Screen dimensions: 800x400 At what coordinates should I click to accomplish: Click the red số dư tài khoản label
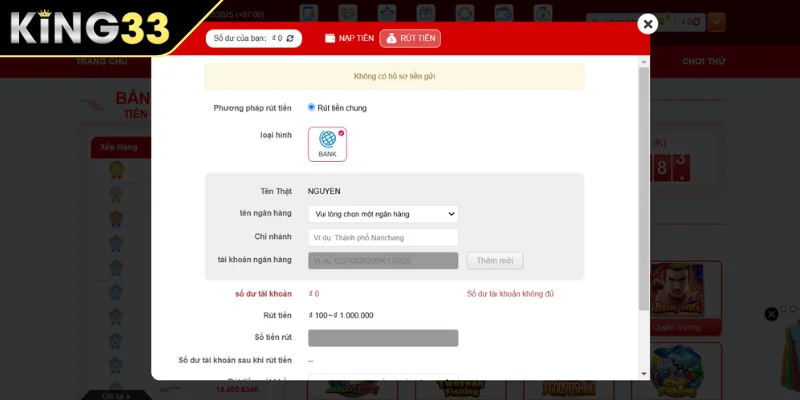263,294
